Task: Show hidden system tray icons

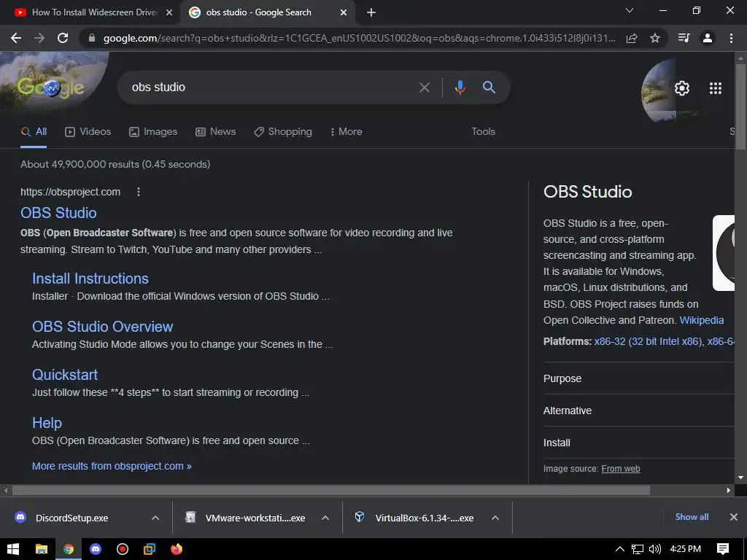Action: coord(620,549)
